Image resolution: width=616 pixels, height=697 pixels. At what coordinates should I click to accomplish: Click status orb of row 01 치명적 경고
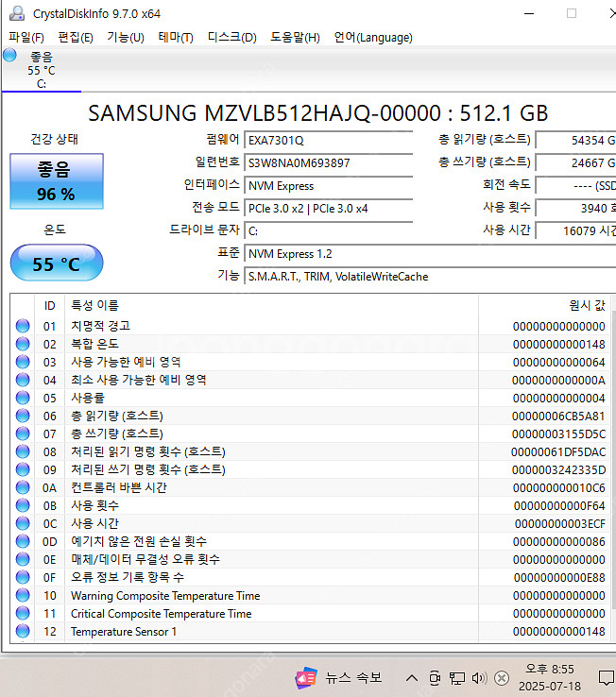pyautogui.click(x=23, y=326)
